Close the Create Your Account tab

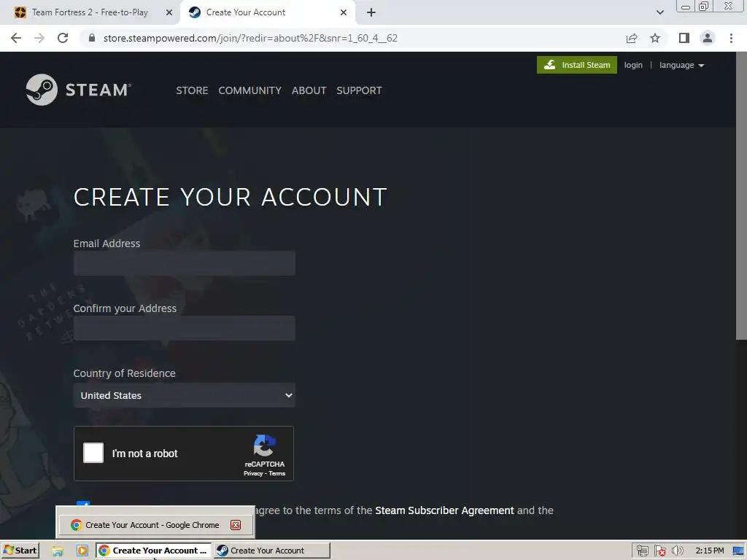tap(344, 13)
